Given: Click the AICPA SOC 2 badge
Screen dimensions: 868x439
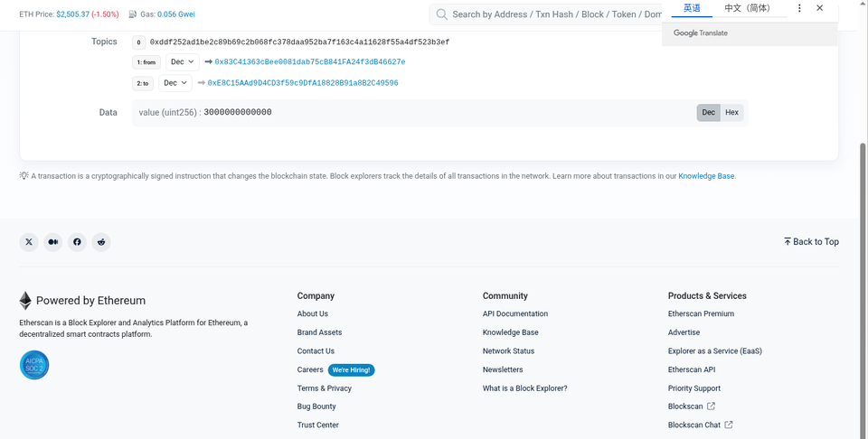Looking at the screenshot, I should [34, 365].
